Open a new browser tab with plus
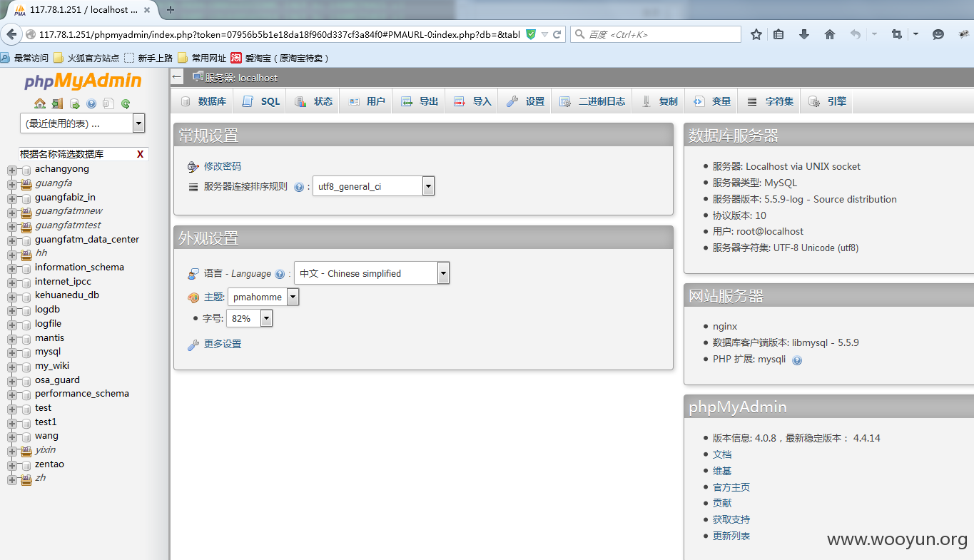Screen dimensions: 974x560 point(171,10)
